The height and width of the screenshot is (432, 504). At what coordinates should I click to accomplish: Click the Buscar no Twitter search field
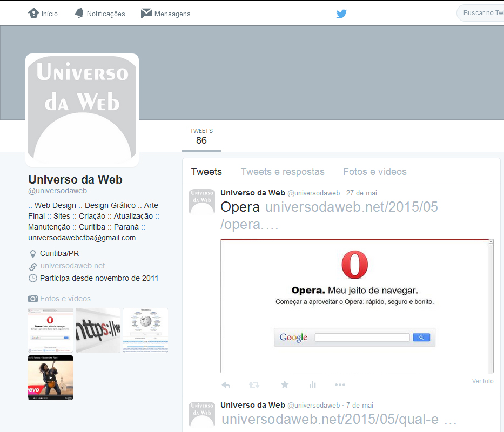[x=483, y=12]
